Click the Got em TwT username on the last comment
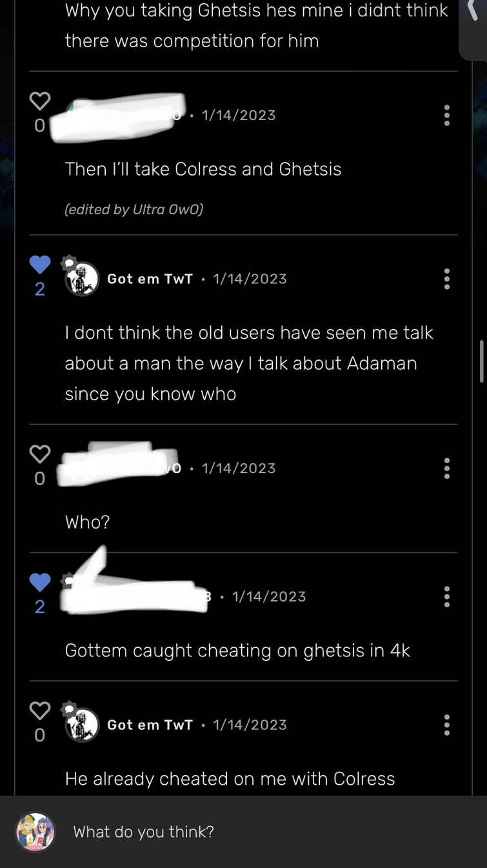The width and height of the screenshot is (487, 868). pyautogui.click(x=150, y=725)
